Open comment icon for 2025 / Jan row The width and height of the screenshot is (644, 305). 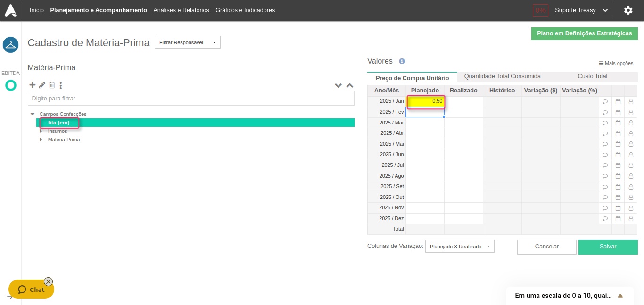coord(605,101)
